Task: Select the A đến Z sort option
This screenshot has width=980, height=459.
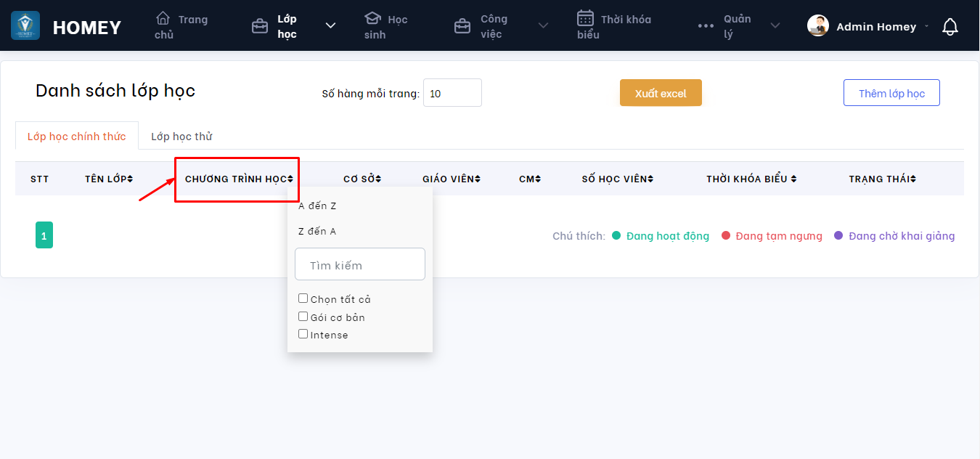Action: [x=318, y=206]
